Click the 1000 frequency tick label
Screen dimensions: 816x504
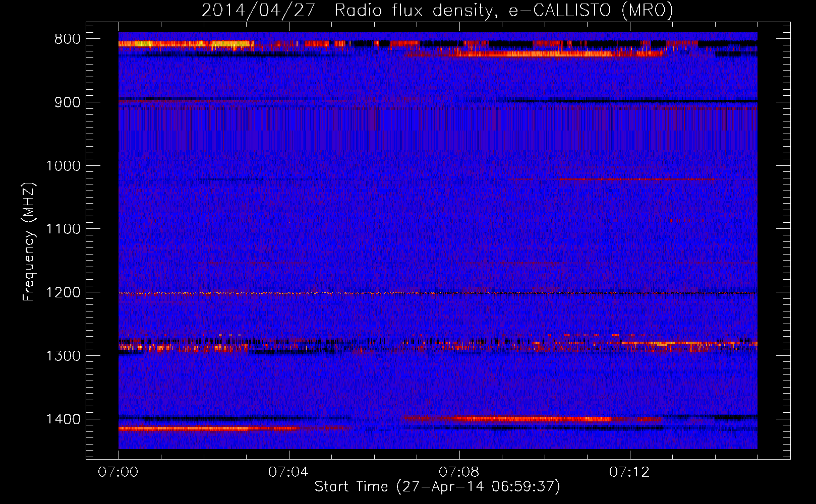tap(63, 166)
